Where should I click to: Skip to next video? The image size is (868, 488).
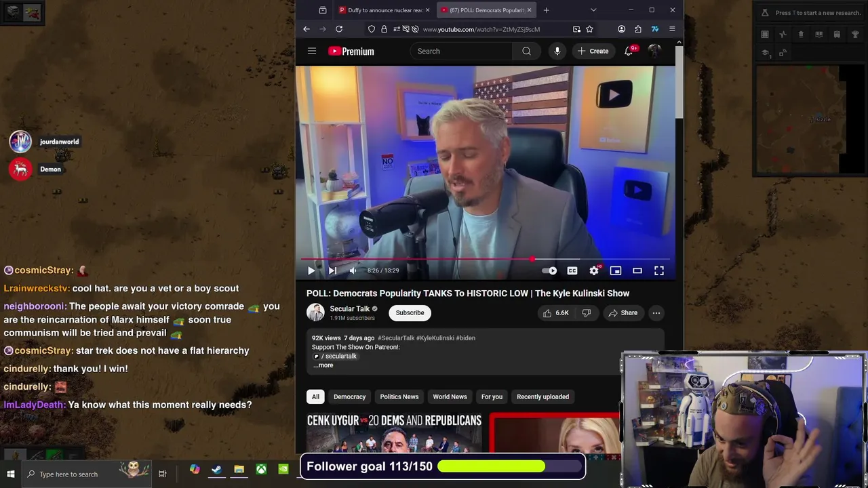332,270
